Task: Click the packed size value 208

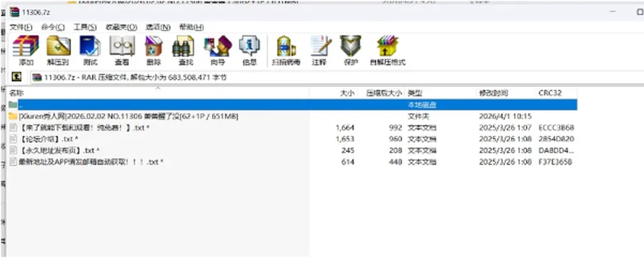Action: click(395, 151)
